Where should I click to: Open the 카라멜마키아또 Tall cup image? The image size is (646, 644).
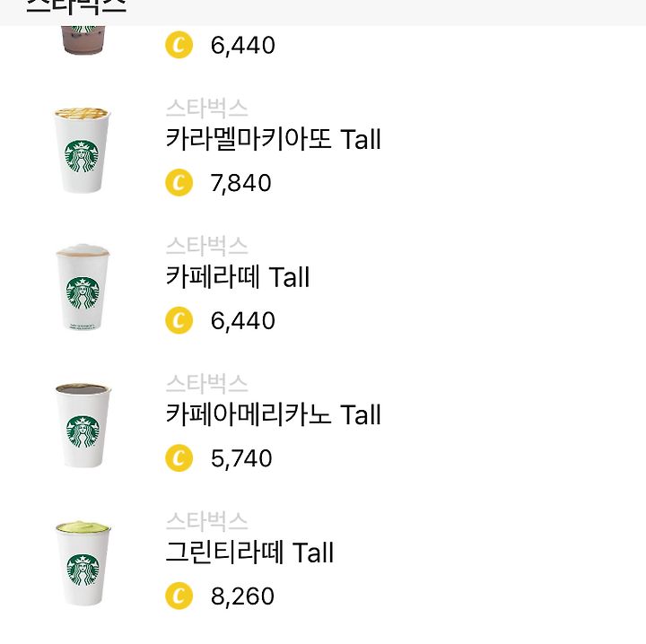(x=83, y=151)
